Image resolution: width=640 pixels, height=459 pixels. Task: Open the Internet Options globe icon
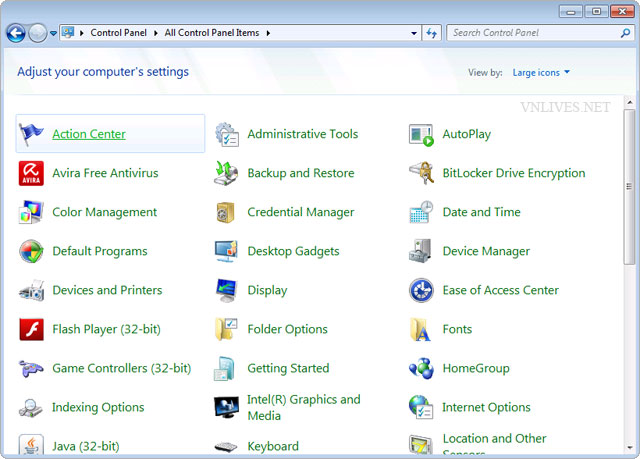coord(421,407)
